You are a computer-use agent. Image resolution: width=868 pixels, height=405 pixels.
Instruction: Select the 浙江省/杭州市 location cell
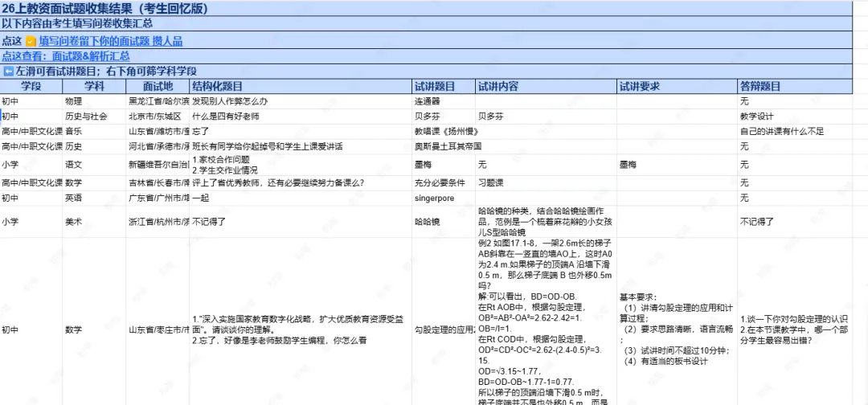158,221
